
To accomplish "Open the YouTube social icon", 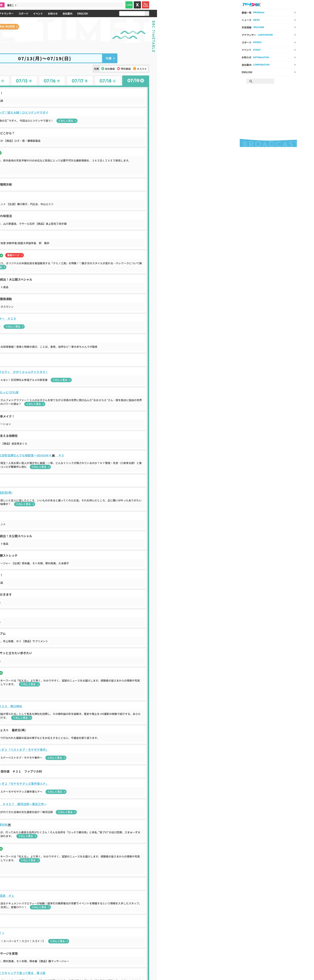I will click(146, 5).
